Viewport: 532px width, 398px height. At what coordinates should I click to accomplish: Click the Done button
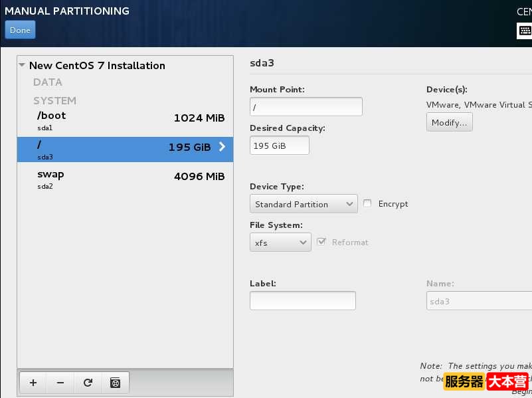click(20, 30)
